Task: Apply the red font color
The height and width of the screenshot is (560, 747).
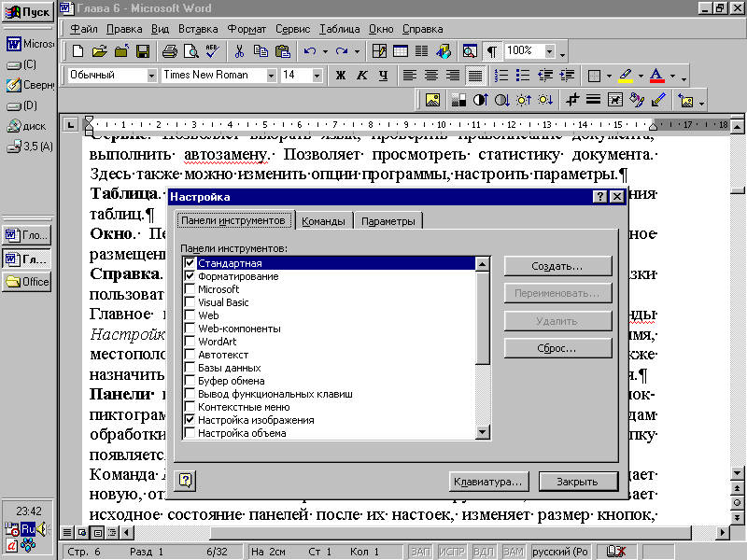Action: click(657, 76)
